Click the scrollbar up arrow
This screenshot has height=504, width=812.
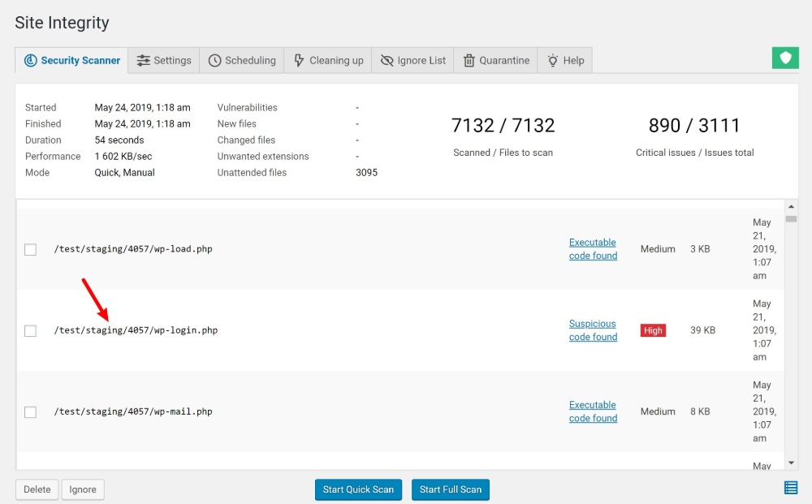pyautogui.click(x=791, y=206)
